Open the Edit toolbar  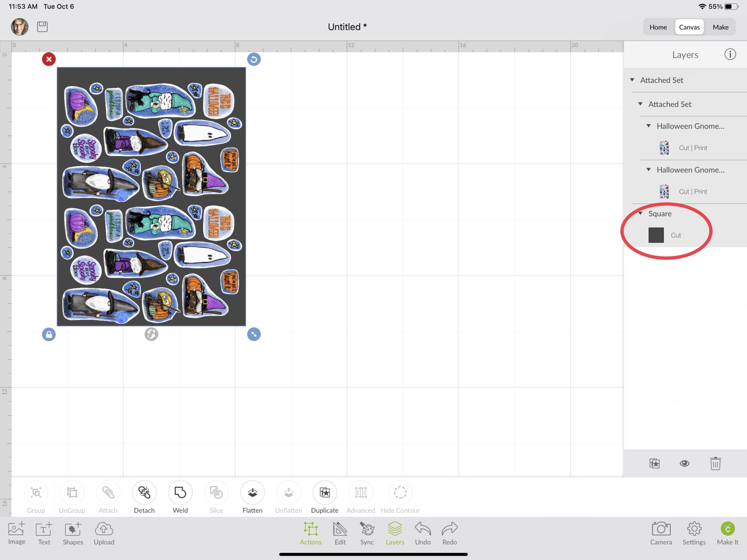coord(340,533)
